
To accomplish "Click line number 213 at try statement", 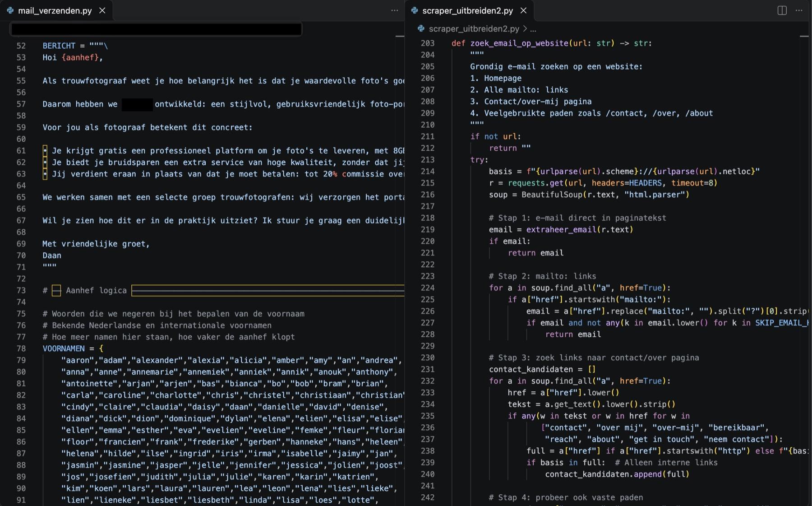I will tap(428, 160).
